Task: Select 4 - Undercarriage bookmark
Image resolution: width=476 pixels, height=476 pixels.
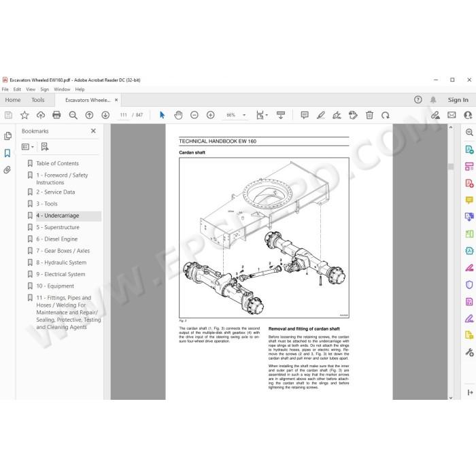Action: click(58, 216)
